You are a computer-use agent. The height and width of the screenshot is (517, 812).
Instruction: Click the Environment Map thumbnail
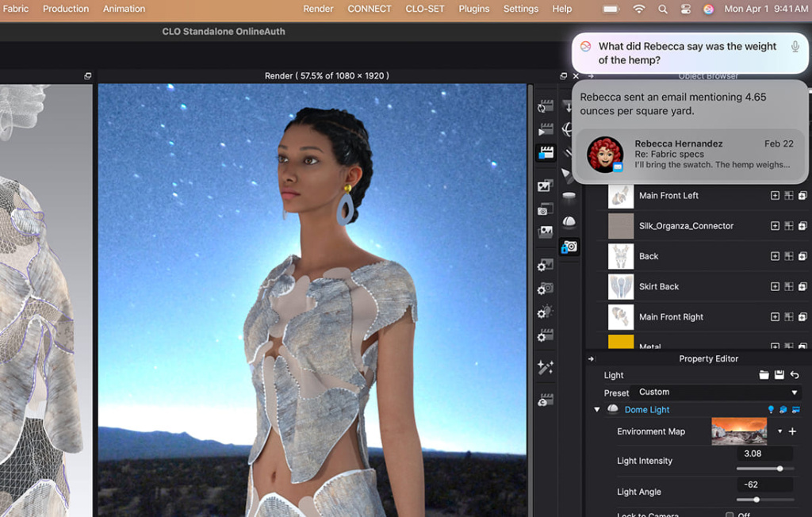click(x=739, y=431)
